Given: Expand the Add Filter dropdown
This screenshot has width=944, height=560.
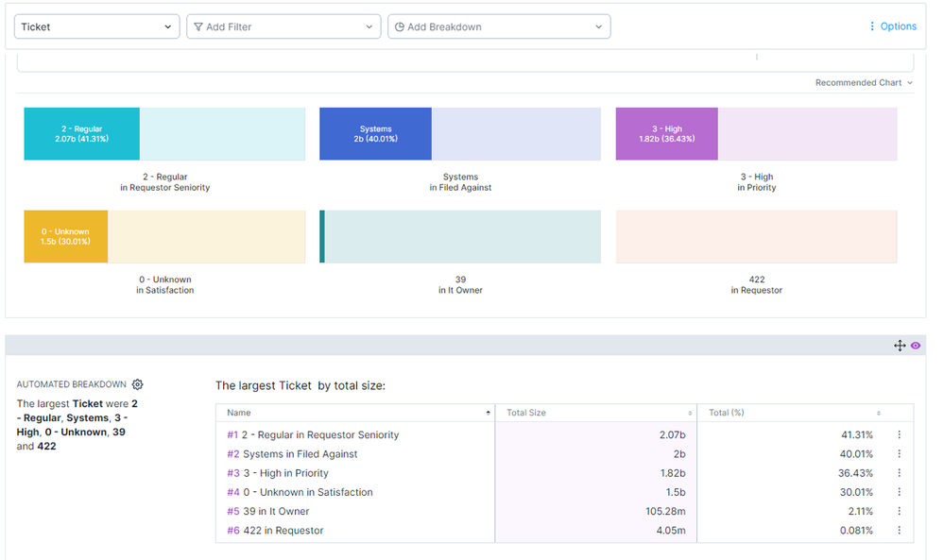Looking at the screenshot, I should pos(283,27).
